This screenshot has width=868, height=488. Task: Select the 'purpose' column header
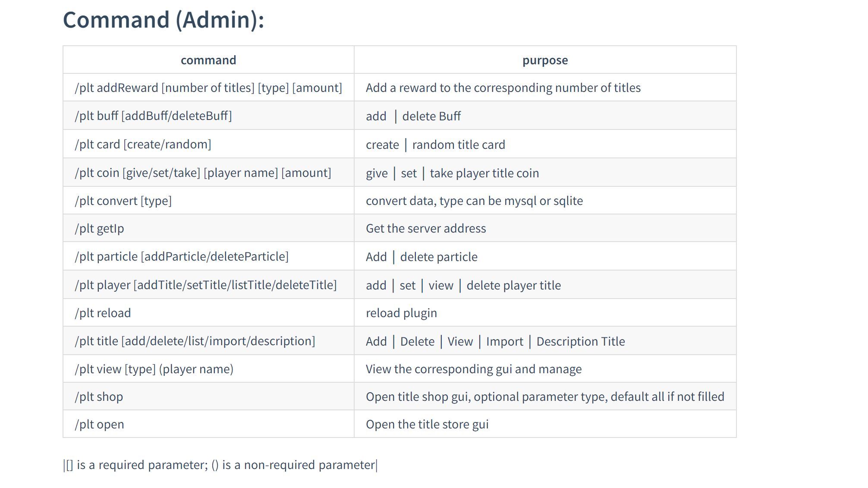click(545, 60)
